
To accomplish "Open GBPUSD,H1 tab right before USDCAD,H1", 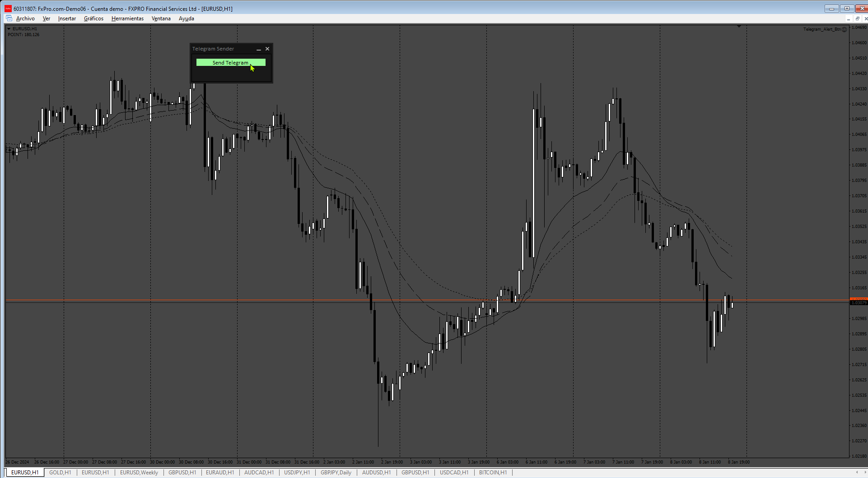I will pyautogui.click(x=415, y=473).
